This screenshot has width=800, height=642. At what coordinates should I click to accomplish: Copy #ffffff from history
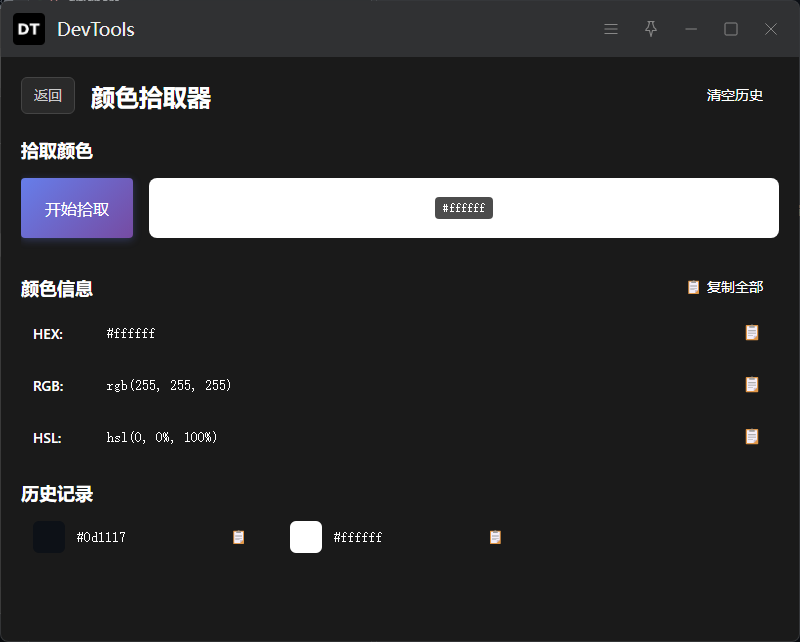pyautogui.click(x=495, y=537)
